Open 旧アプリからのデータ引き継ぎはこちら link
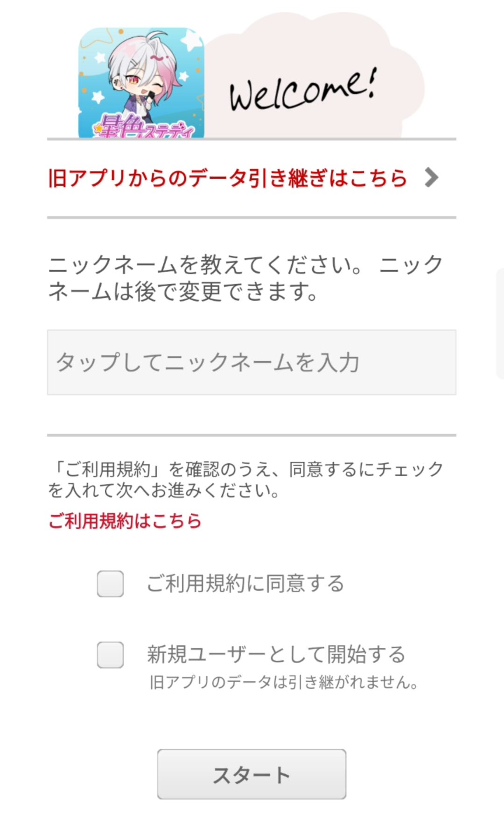This screenshot has width=504, height=820. pos(227,178)
